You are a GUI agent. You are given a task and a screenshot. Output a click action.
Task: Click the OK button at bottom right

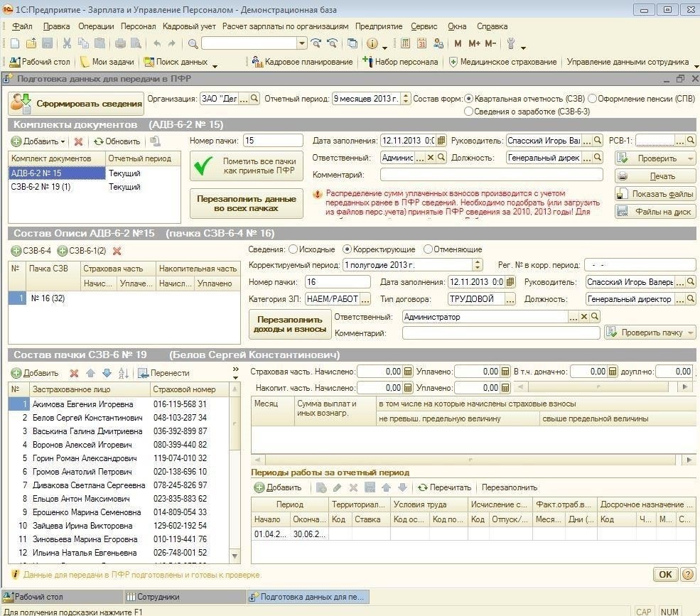pos(665,575)
